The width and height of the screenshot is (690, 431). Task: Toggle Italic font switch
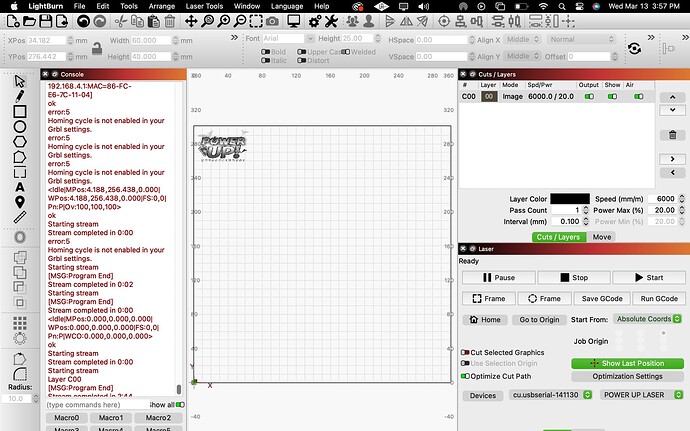(265, 60)
